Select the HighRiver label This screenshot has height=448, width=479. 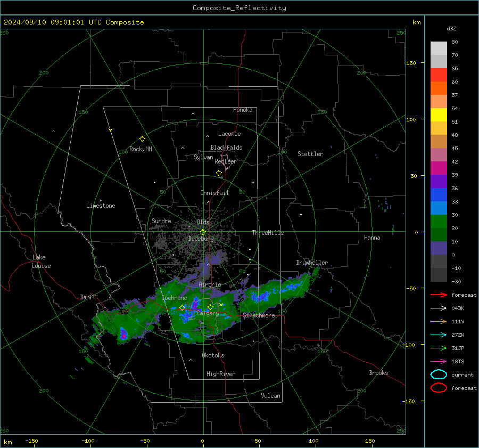221,374
